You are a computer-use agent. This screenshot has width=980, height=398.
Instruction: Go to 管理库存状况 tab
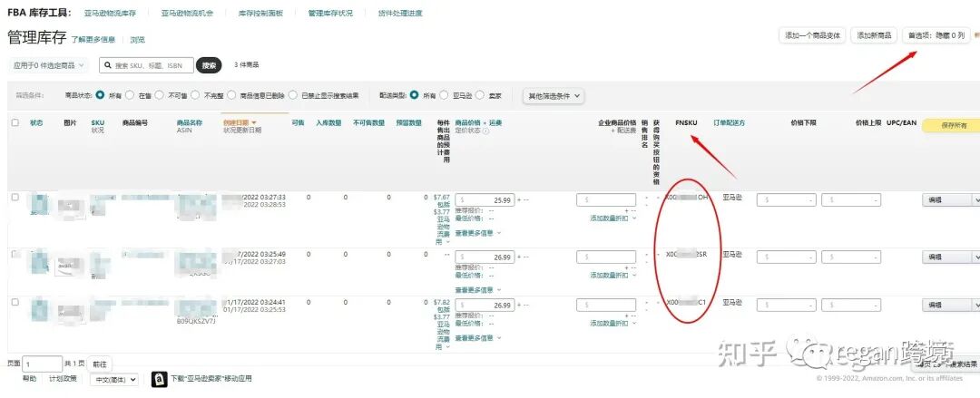(330, 13)
